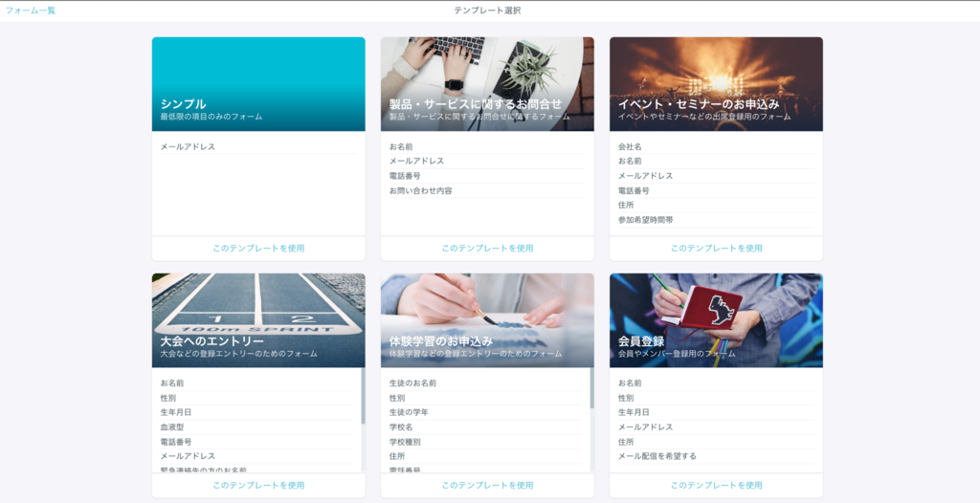This screenshot has height=503, width=980.
Task: Select the シンプル teal header thumbnail
Action: coord(258,84)
